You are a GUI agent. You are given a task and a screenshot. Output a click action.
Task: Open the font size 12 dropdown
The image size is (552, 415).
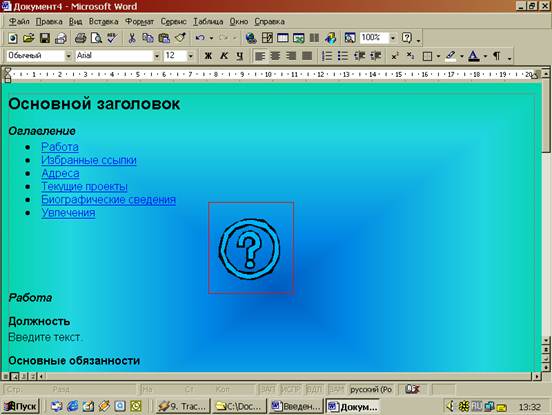[x=190, y=56]
